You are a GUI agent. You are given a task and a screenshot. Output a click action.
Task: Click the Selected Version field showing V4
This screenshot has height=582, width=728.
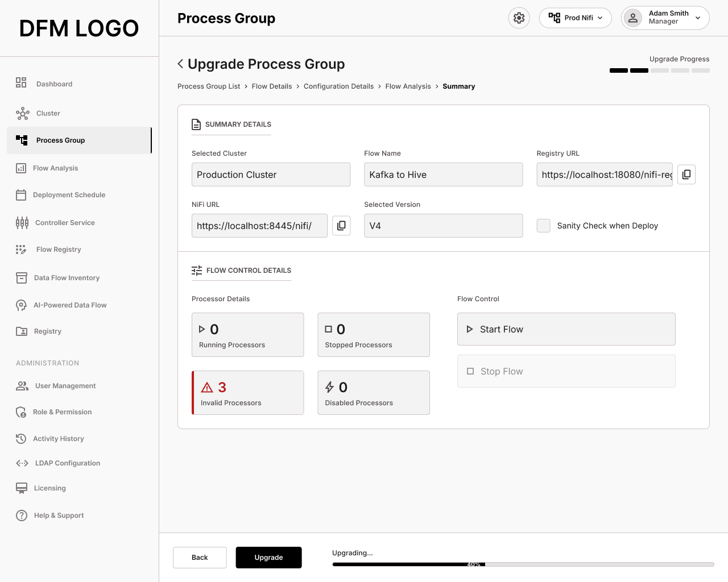tap(444, 226)
